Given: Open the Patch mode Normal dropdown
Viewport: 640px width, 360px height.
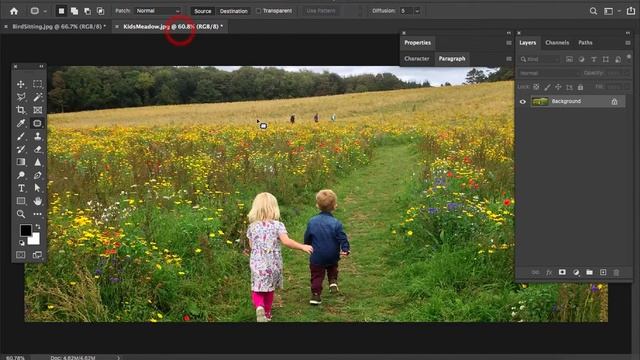Looking at the screenshot, I should 158,11.
